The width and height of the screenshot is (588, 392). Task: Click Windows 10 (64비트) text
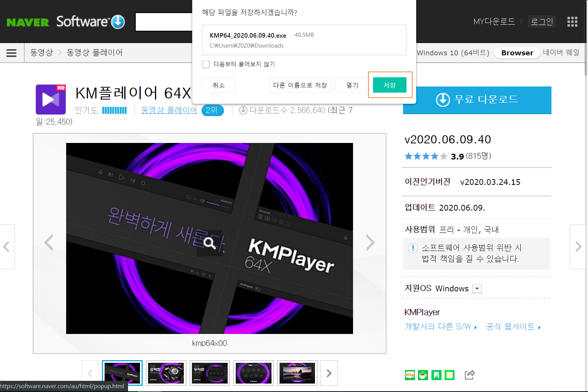(453, 53)
